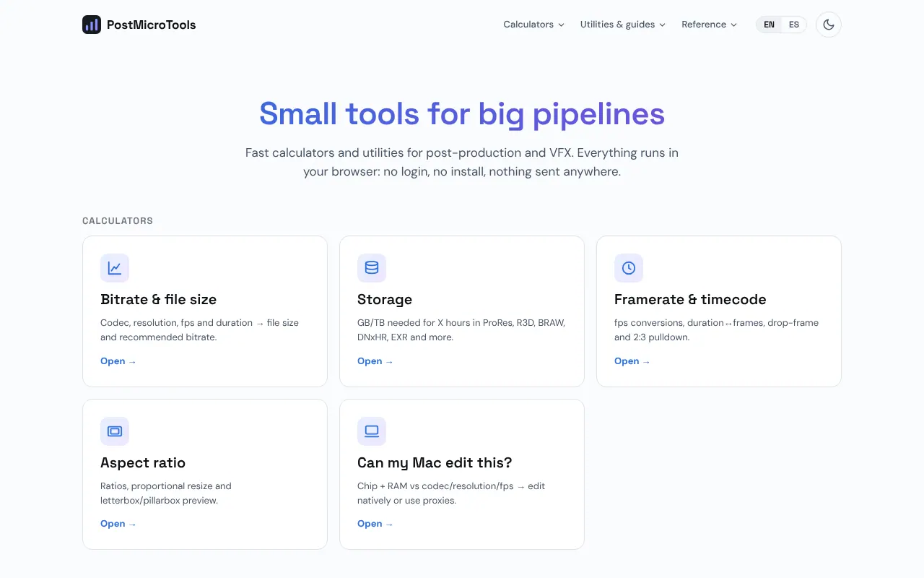This screenshot has width=924, height=578.
Task: Click the Bitrate & file size heading
Action: (158, 300)
